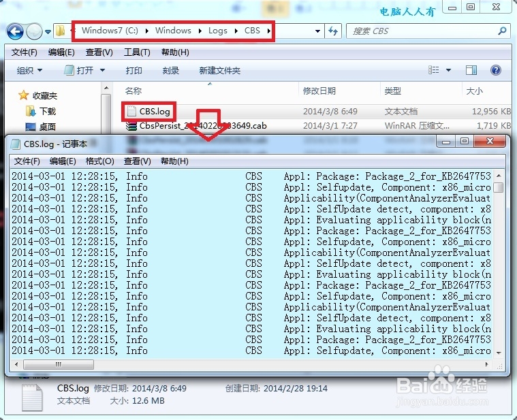The width and height of the screenshot is (517, 420).
Task: Click Notepad horizontal scrollbar thumb
Action: tap(59, 364)
